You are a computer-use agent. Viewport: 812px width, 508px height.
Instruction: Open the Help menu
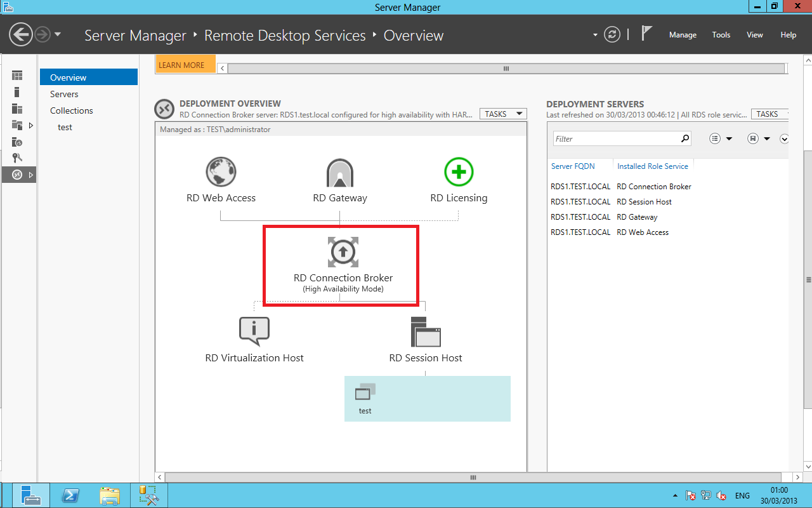(x=789, y=35)
